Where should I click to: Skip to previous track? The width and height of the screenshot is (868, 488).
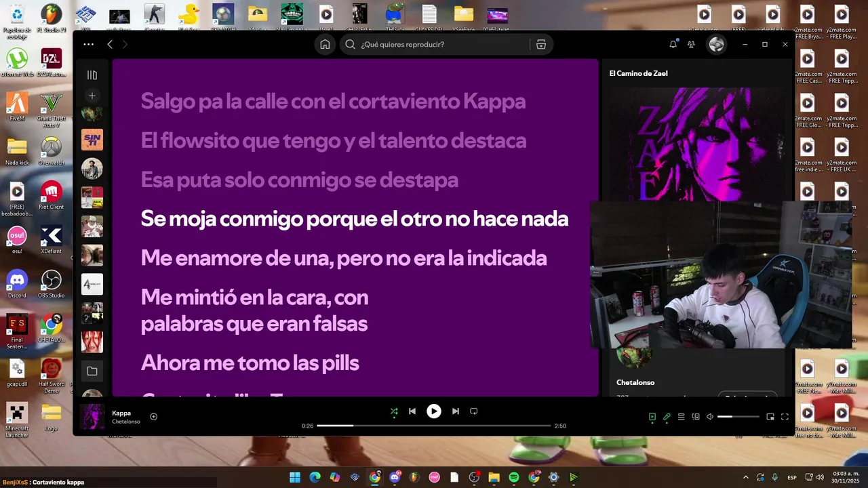coord(412,411)
